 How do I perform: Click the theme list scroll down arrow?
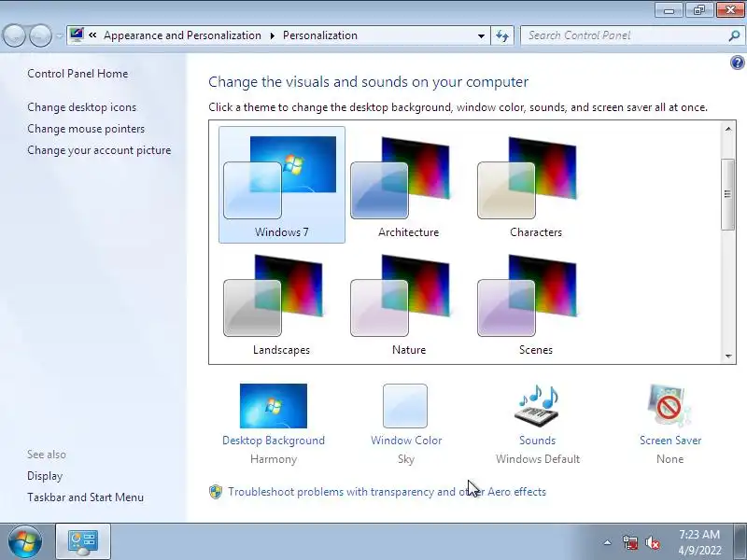tap(728, 356)
